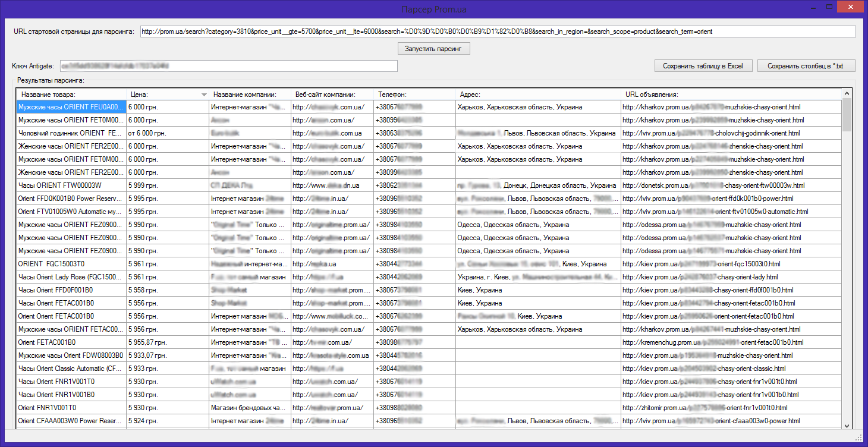The width and height of the screenshot is (868, 447).
Task: Select "Orient FFD0K001B0 Power Reserv..." cell
Action: [x=71, y=199]
